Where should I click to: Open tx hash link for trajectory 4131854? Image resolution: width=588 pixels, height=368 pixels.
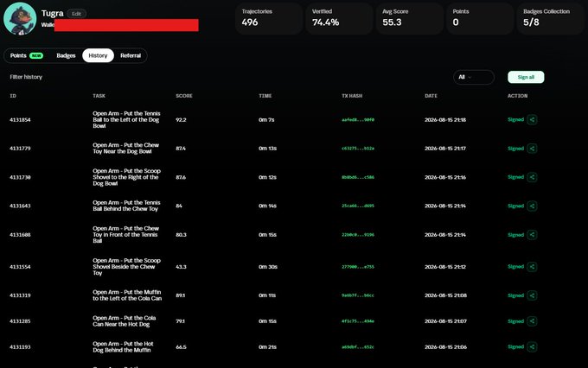pyautogui.click(x=358, y=120)
